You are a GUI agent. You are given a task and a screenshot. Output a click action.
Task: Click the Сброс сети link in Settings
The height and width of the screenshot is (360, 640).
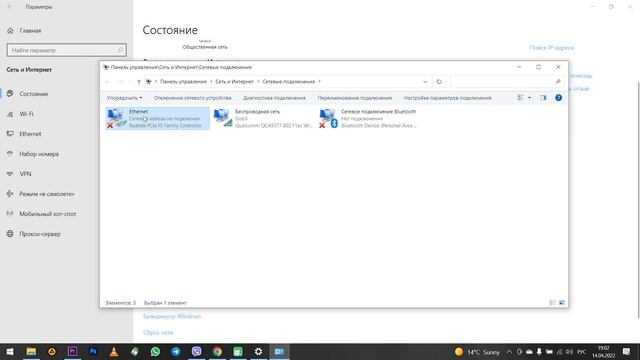pos(158,333)
